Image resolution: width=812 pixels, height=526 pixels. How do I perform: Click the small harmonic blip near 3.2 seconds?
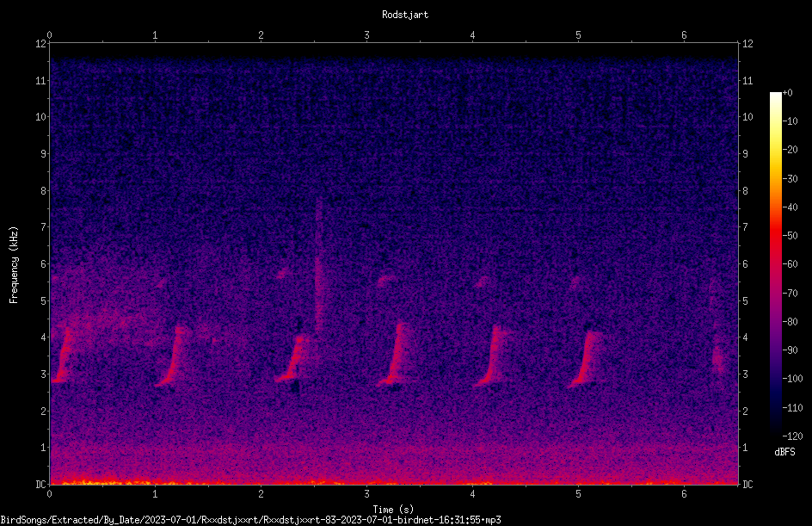click(x=384, y=281)
